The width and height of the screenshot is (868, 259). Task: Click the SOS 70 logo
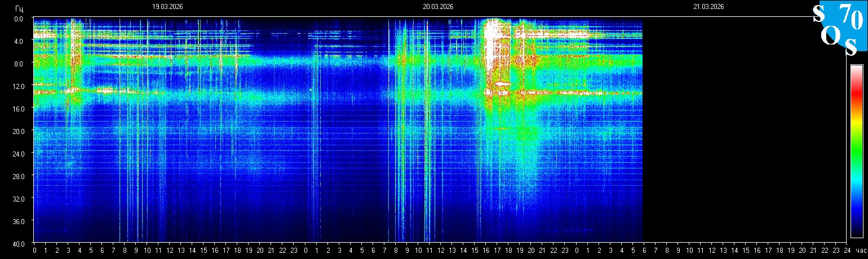(839, 29)
